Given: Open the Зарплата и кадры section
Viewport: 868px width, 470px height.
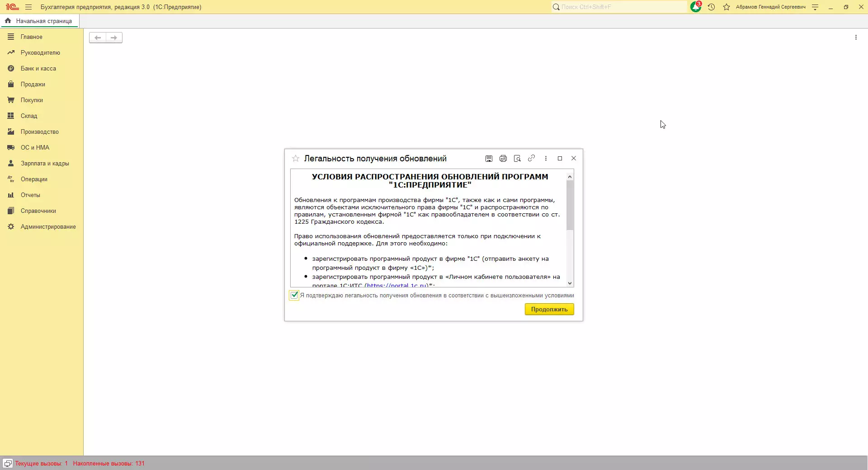Looking at the screenshot, I should [42, 163].
